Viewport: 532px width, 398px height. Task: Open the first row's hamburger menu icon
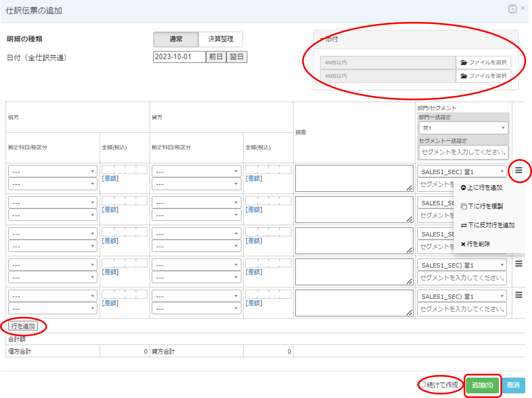[x=519, y=170]
